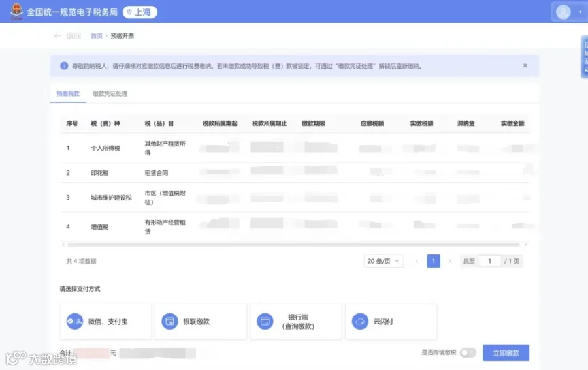Image resolution: width=588 pixels, height=370 pixels.
Task: Choose 银联缴款 payment method
Action: coord(201,322)
